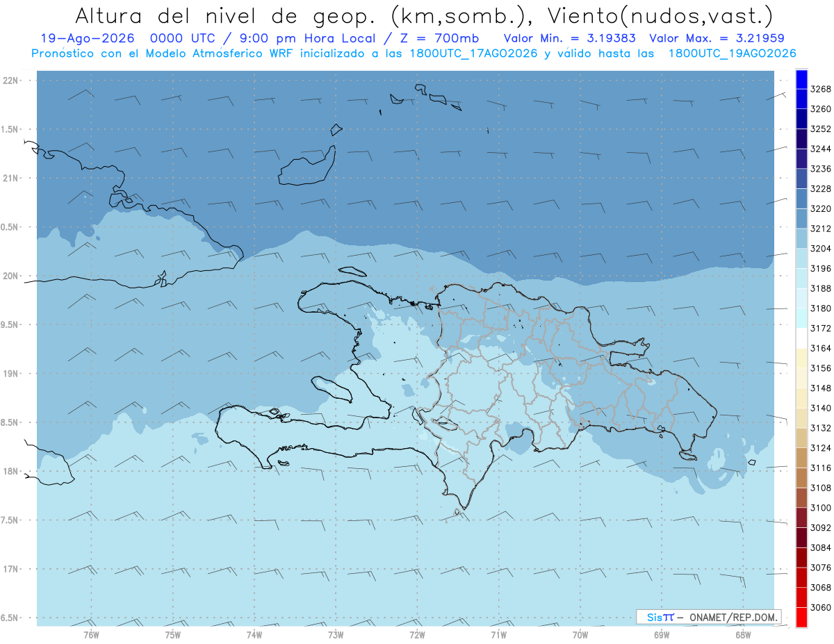Image resolution: width=834 pixels, height=644 pixels.
Task: Click the date text '19-Ago-2026'
Action: click(x=86, y=38)
